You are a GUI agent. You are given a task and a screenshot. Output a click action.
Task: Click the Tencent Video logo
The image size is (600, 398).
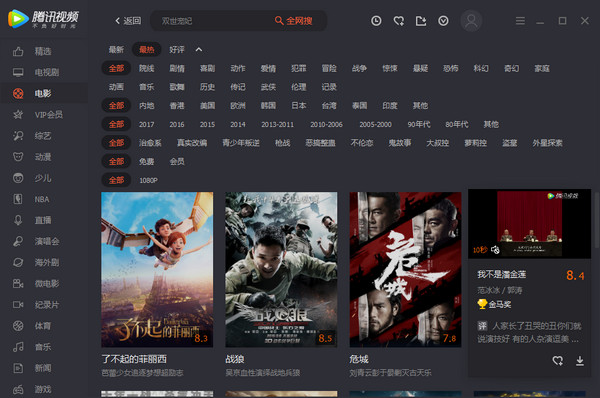(43, 19)
